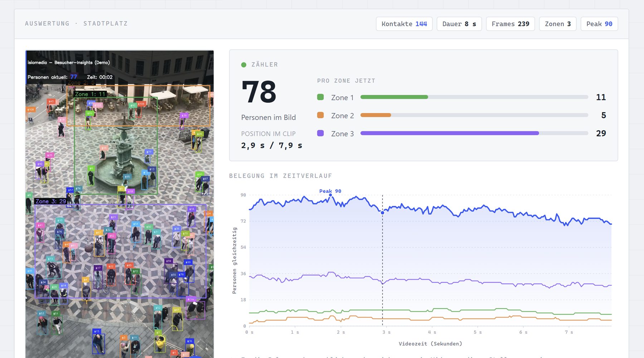Click the green Zone 1 color square
Image resolution: width=644 pixels, height=358 pixels.
pyautogui.click(x=321, y=97)
